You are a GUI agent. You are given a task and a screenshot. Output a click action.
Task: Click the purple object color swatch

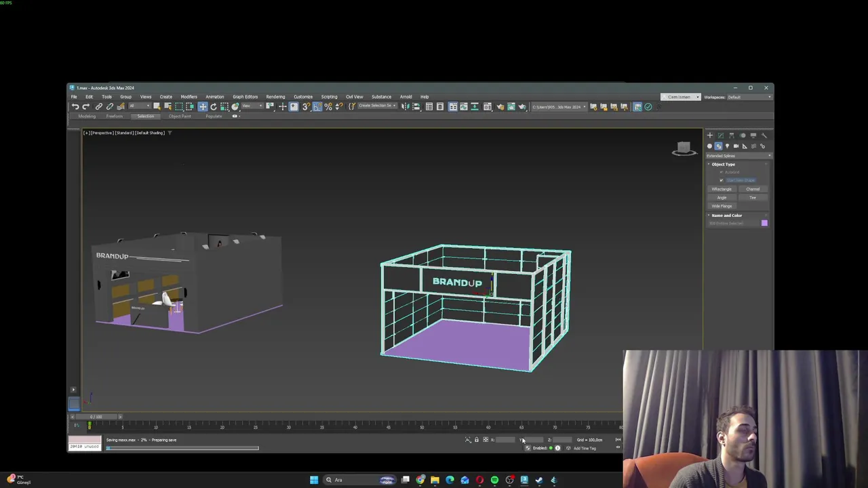pyautogui.click(x=764, y=223)
